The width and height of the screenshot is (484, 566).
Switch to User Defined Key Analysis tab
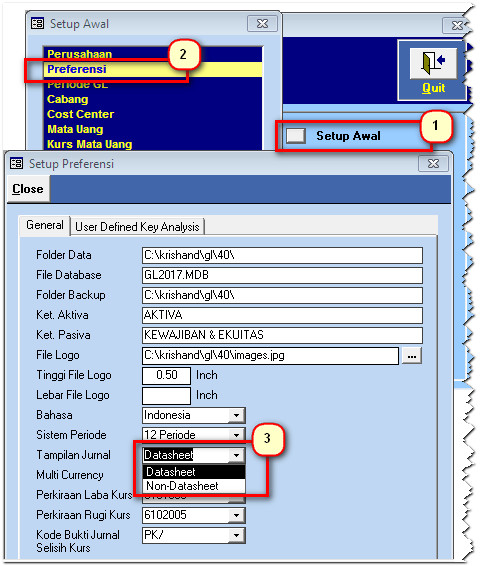pyautogui.click(x=137, y=227)
